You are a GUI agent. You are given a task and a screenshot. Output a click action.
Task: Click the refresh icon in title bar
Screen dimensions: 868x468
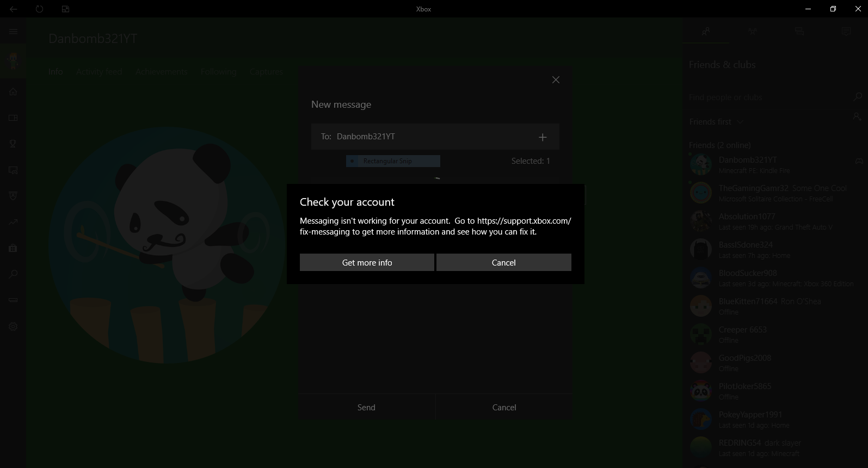[x=39, y=9]
